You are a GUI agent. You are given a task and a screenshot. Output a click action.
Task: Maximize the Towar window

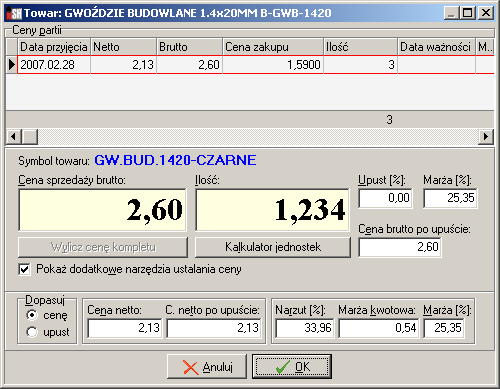coord(468,13)
